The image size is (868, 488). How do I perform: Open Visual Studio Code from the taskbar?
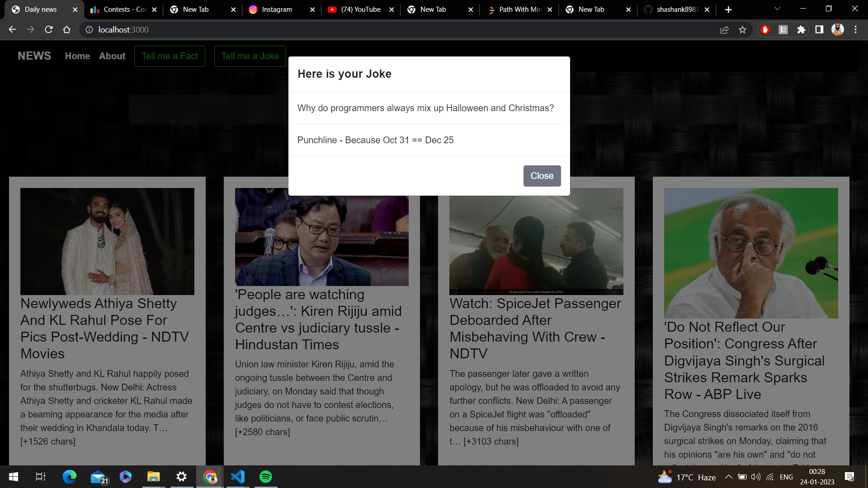(238, 477)
